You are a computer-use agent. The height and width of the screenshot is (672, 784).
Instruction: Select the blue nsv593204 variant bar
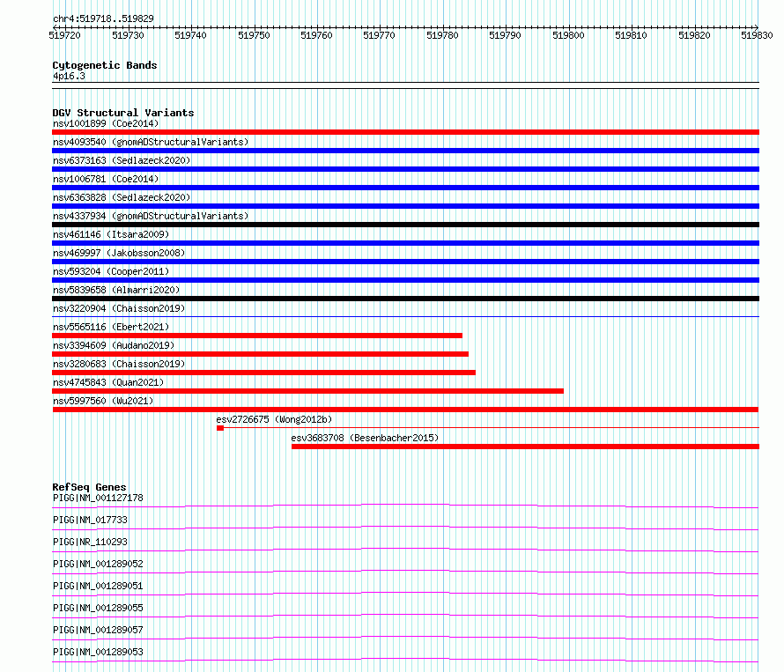[405, 280]
